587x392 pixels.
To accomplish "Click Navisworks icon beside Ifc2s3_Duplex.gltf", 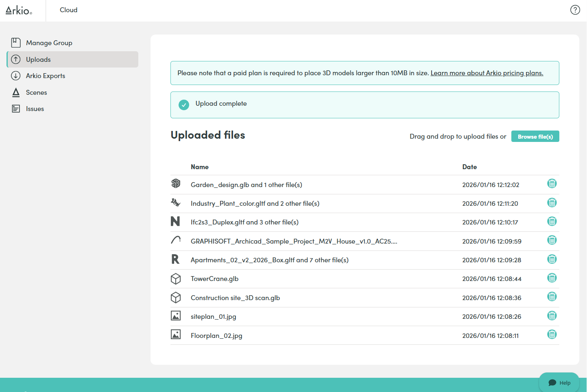I will [175, 221].
